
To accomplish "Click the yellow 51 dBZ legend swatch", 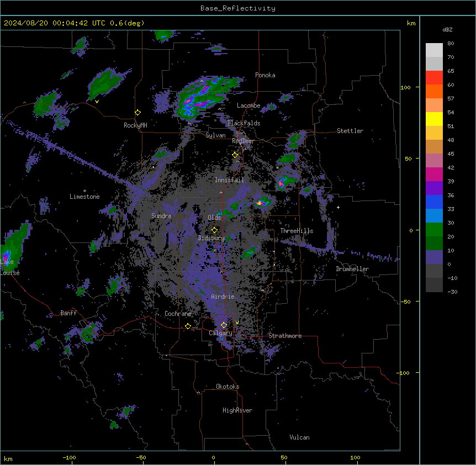I will point(434,119).
